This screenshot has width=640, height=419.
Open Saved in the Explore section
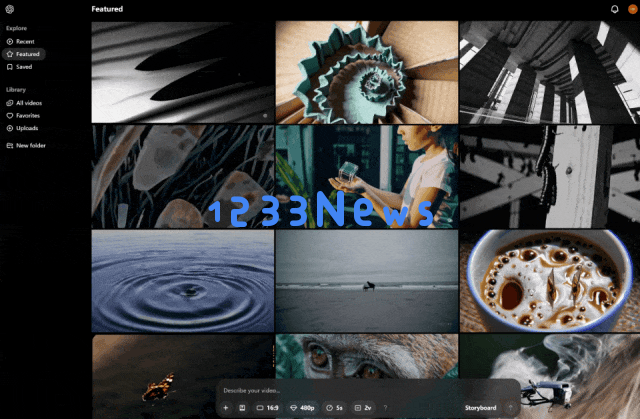(19, 67)
